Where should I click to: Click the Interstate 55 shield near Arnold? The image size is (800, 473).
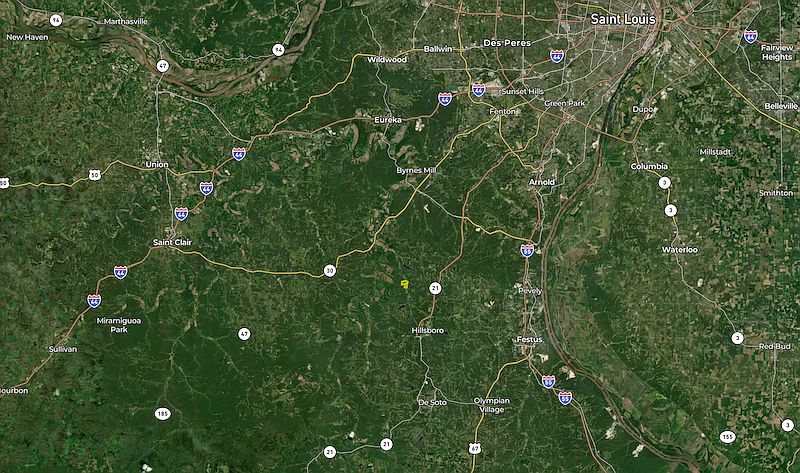click(527, 251)
